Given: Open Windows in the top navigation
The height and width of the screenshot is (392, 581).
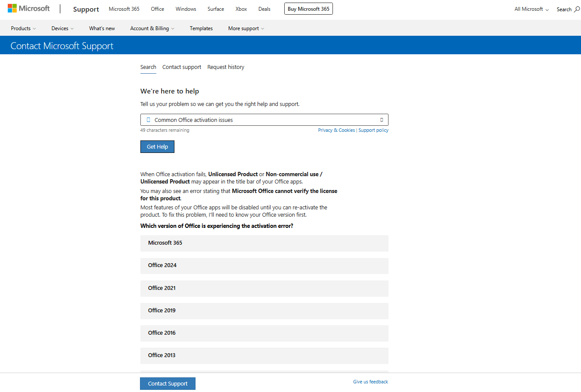Looking at the screenshot, I should pos(186,9).
